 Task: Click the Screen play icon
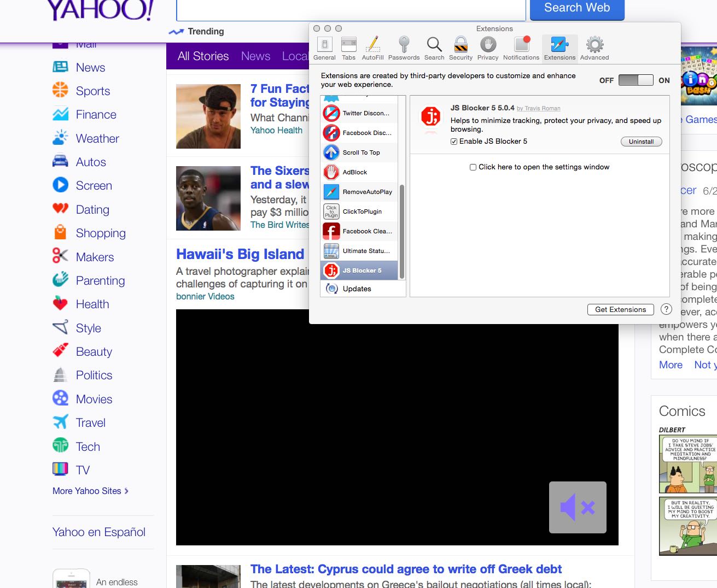tap(60, 185)
